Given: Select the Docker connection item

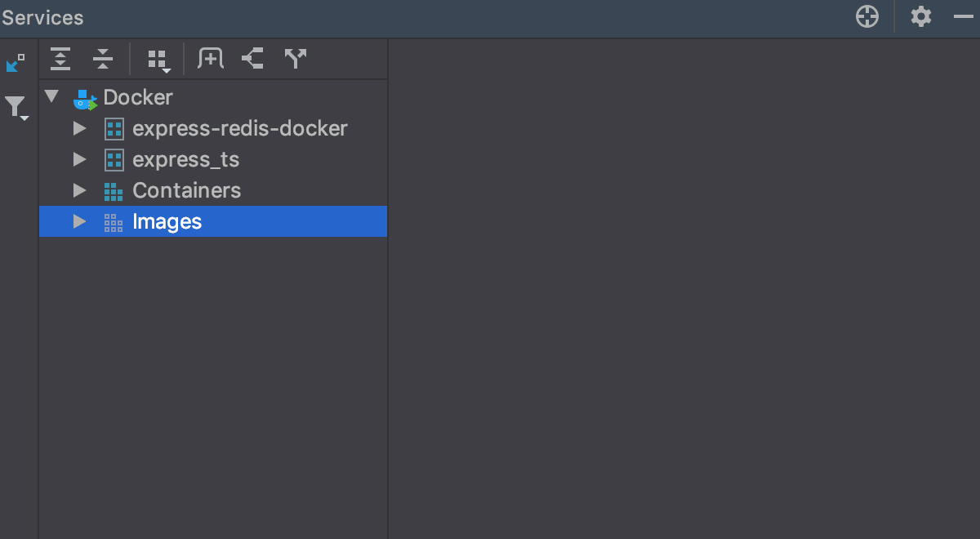Looking at the screenshot, I should pyautogui.click(x=138, y=97).
